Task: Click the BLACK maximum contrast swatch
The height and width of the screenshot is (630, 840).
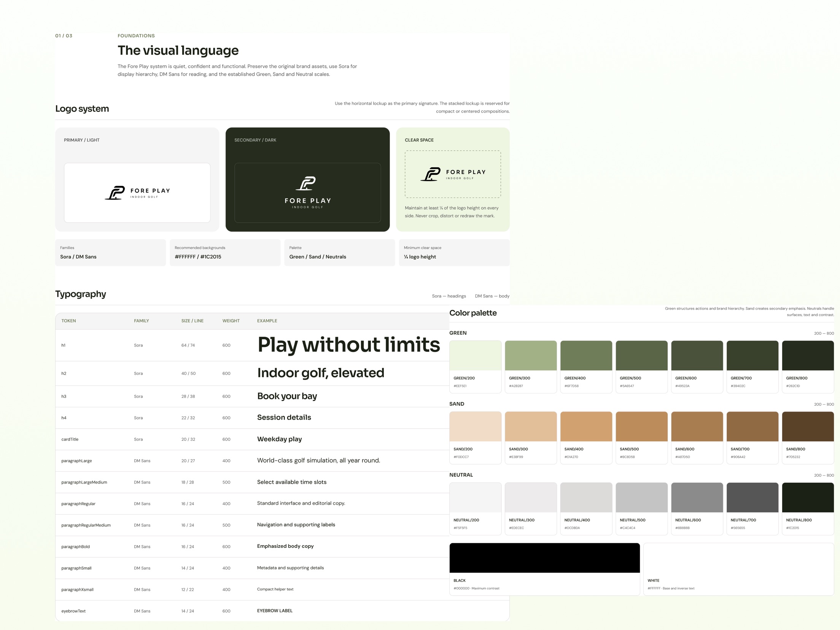Action: (x=544, y=569)
